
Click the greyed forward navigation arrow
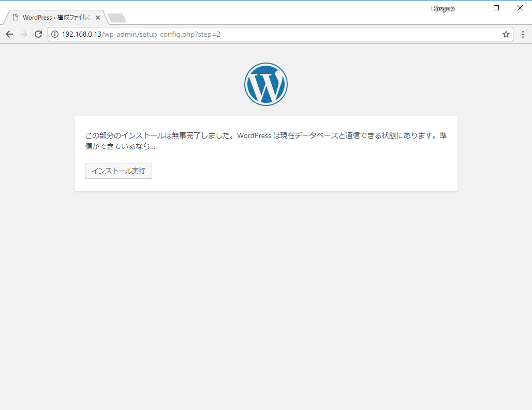[x=24, y=34]
